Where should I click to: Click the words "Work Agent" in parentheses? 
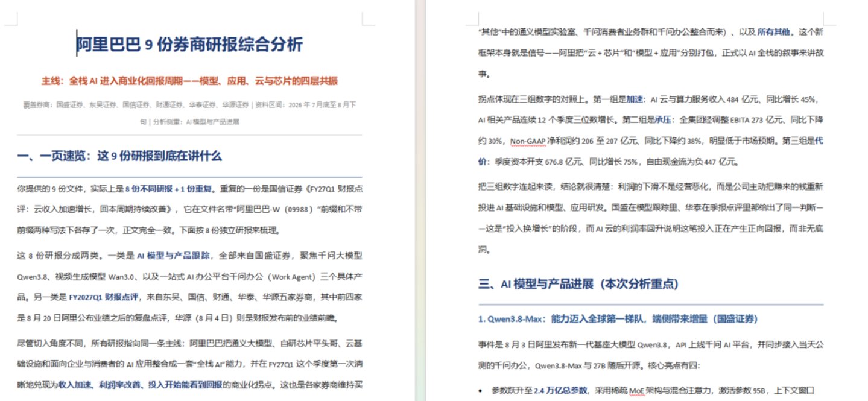(293, 277)
